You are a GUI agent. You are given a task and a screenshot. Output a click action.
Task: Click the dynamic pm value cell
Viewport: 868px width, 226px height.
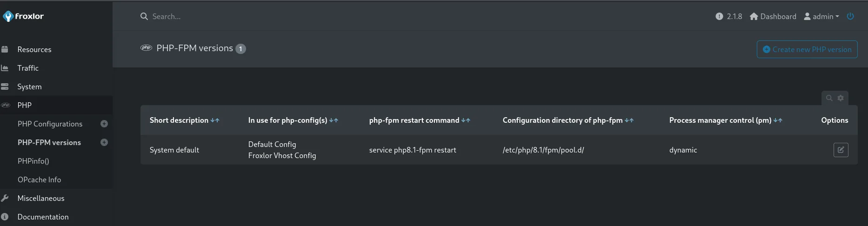(683, 150)
